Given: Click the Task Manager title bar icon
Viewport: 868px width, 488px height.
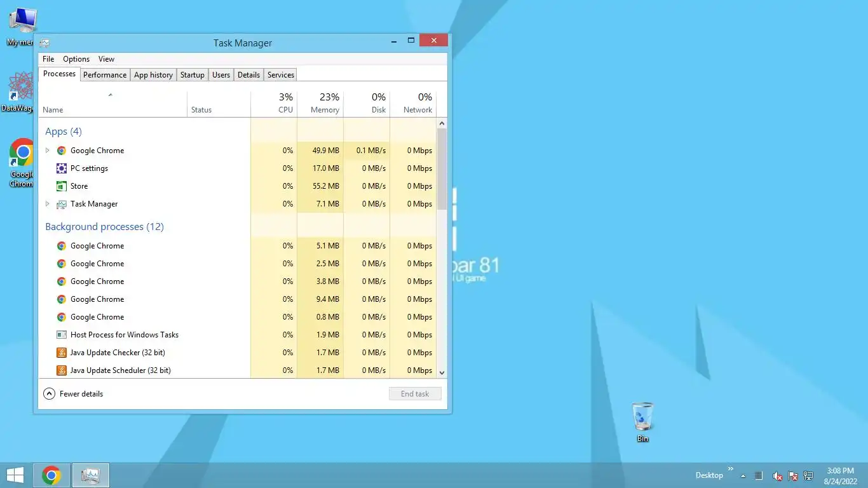Looking at the screenshot, I should coord(44,43).
